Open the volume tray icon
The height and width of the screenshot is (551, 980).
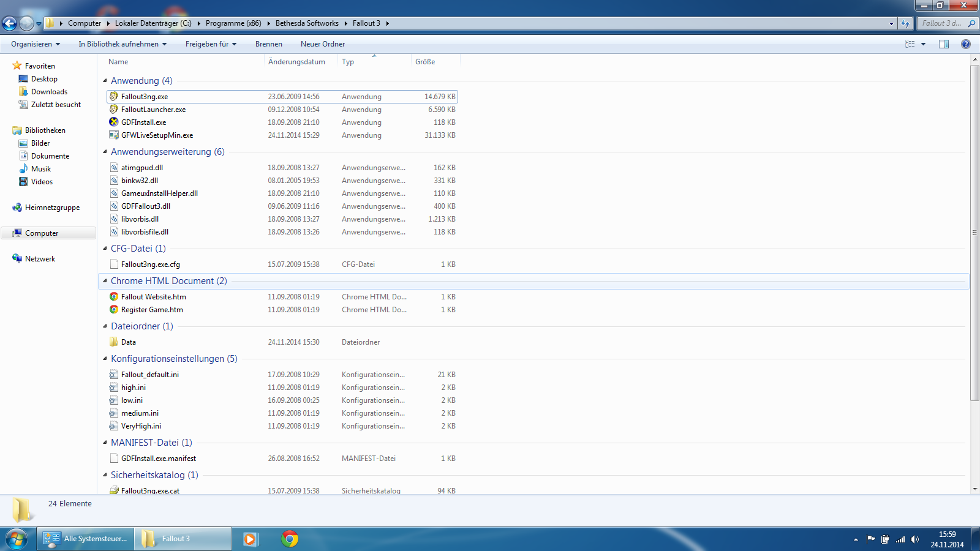(x=914, y=539)
